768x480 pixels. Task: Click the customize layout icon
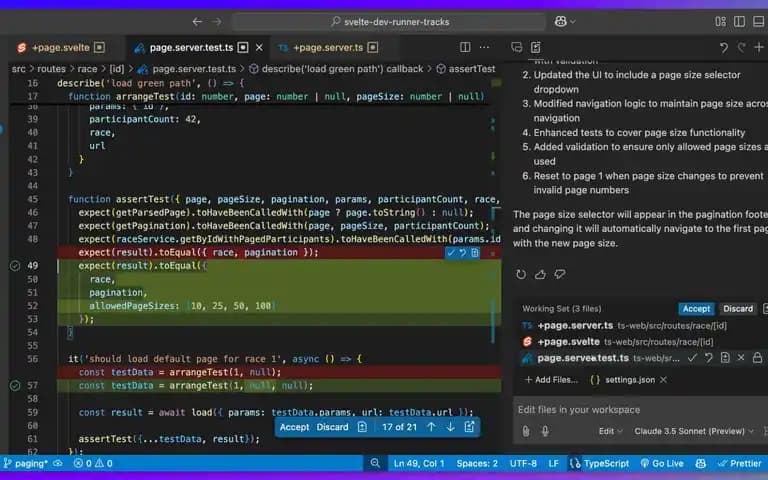720,22
